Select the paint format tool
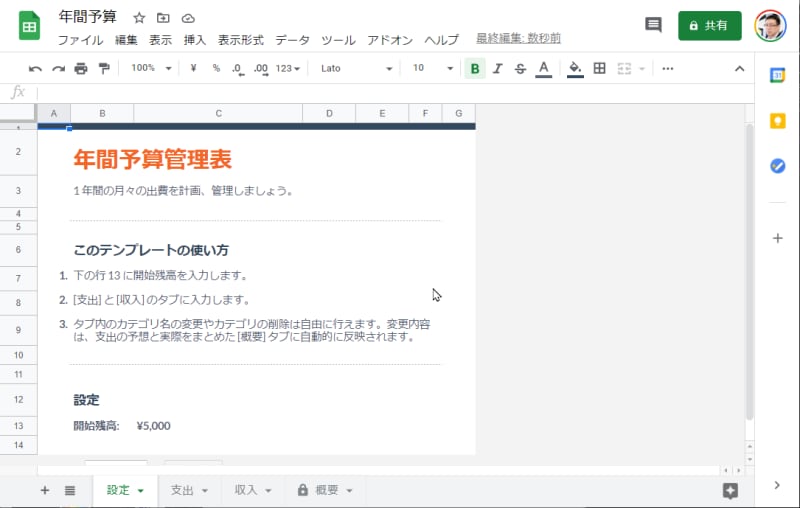 tap(104, 68)
